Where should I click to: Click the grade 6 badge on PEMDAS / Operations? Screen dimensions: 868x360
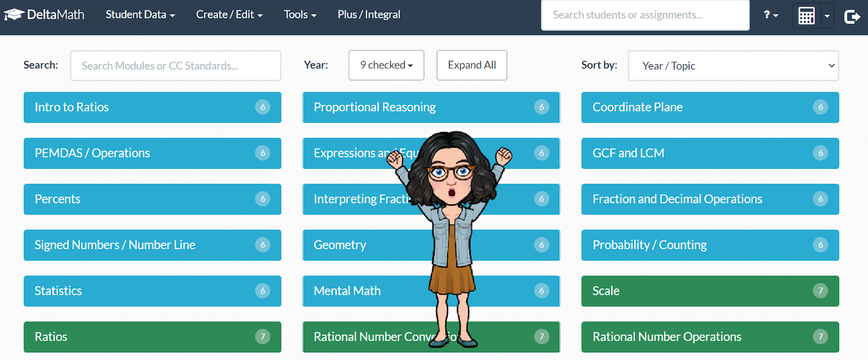pos(263,153)
